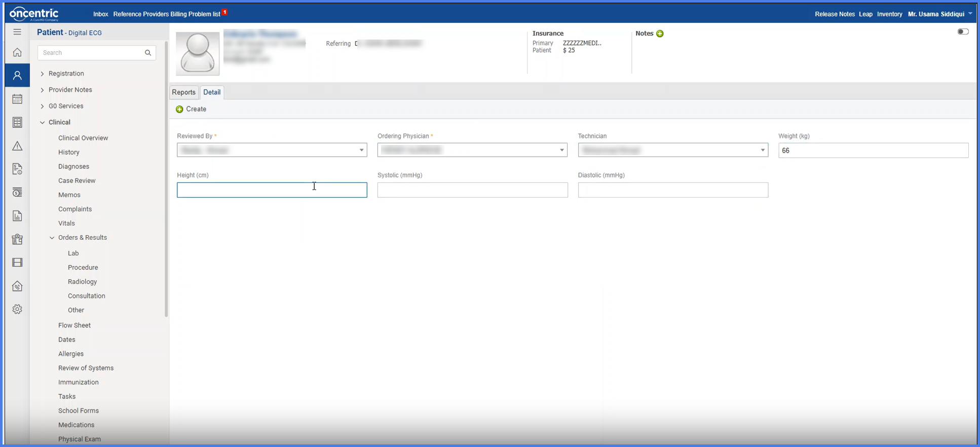Open the Technician dropdown arrow
The image size is (980, 447).
763,150
